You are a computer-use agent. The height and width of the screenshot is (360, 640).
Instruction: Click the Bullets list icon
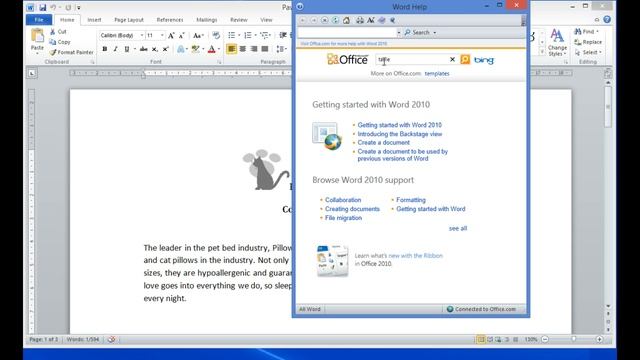coord(231,36)
